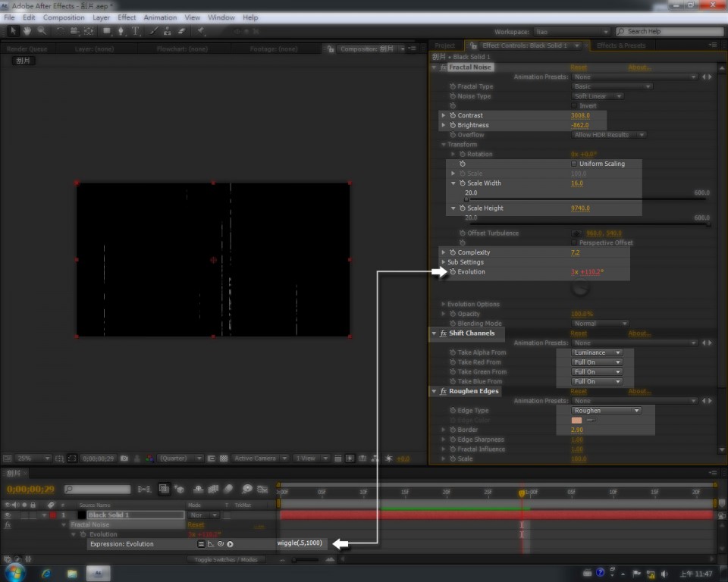Image resolution: width=728 pixels, height=582 pixels.
Task: Click the Evolution stopwatch in Effect Controls
Action: point(453,272)
